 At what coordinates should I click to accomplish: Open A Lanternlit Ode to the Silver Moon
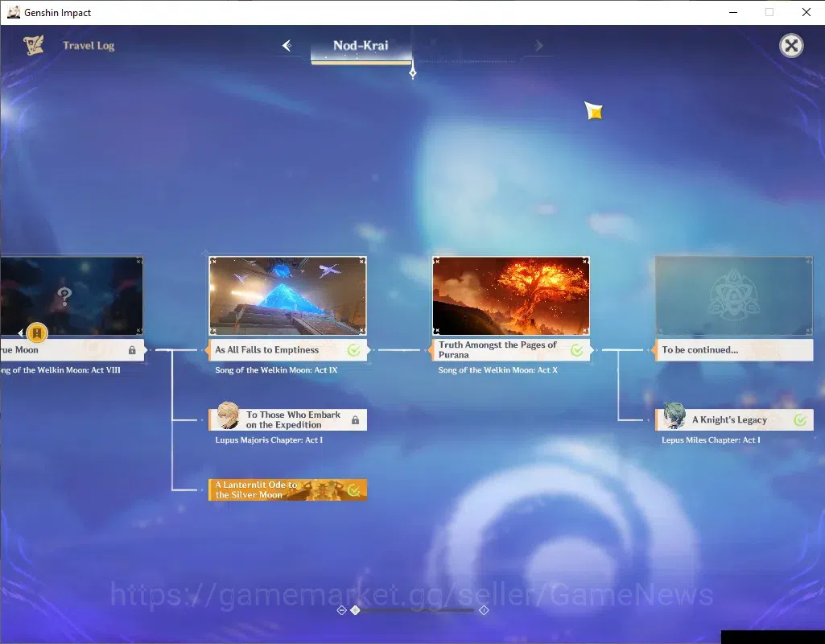[x=288, y=489]
